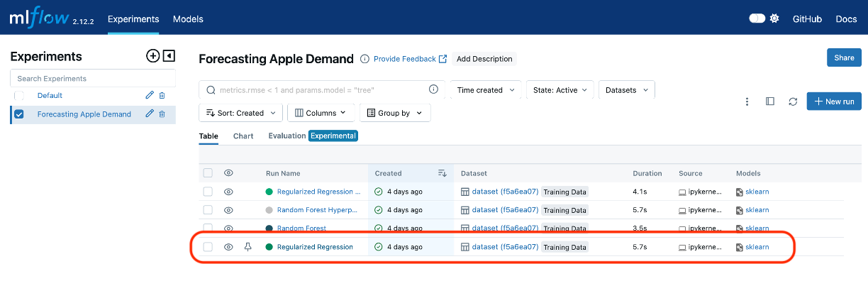Viewport: 868px width, 281px height.
Task: Open the Random Forest Hyperp run link
Action: point(317,210)
